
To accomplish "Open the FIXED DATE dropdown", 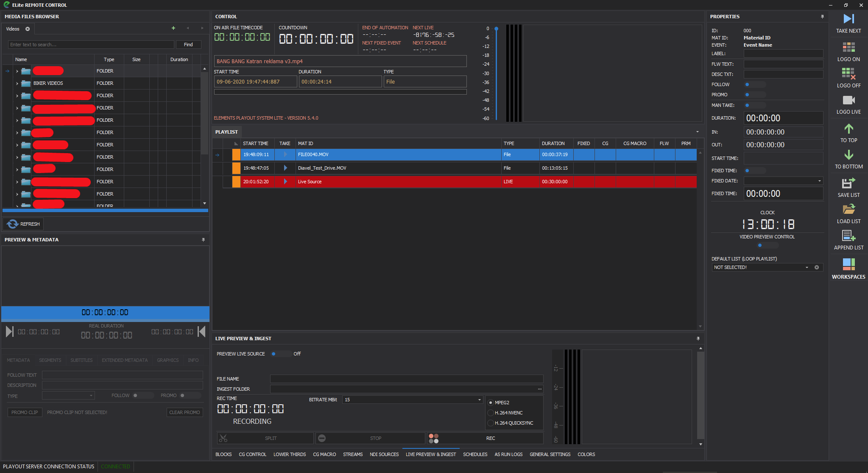I will 819,181.
